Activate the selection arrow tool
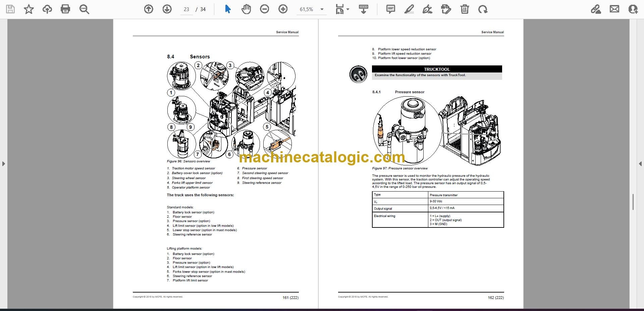 [x=228, y=9]
